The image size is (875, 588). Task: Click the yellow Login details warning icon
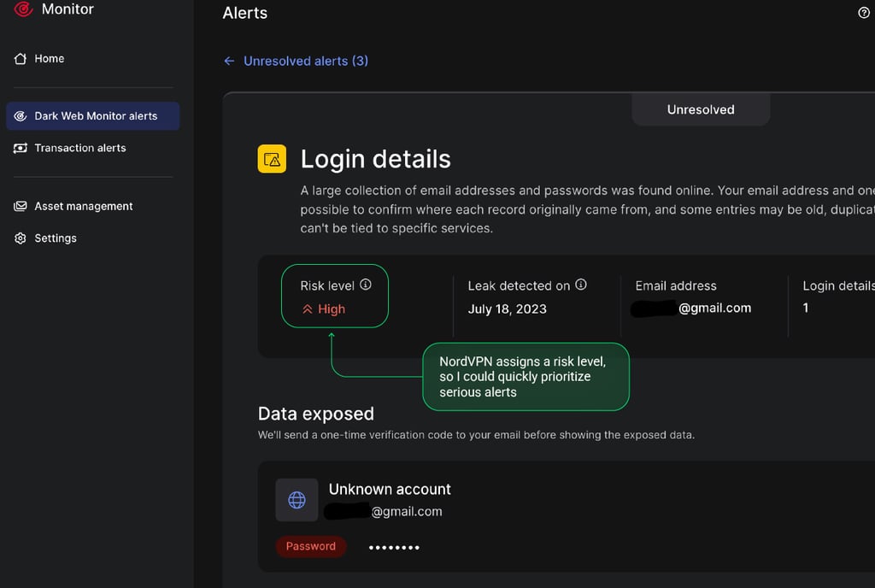point(272,159)
